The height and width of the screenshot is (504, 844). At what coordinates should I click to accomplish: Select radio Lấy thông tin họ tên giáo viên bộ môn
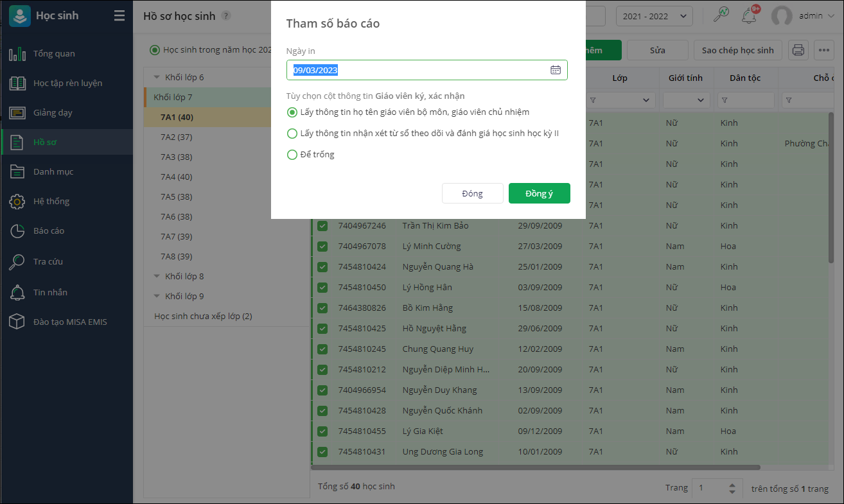click(x=292, y=112)
